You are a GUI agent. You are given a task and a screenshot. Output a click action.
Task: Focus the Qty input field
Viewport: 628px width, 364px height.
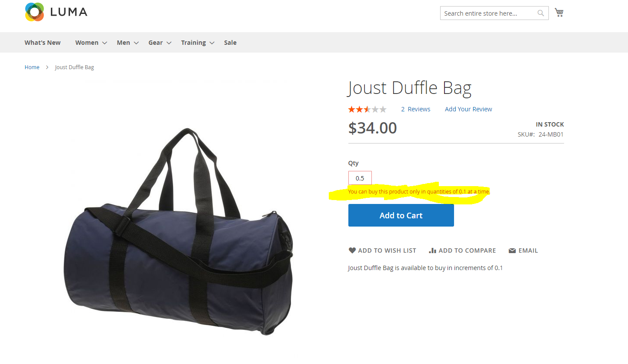click(360, 178)
